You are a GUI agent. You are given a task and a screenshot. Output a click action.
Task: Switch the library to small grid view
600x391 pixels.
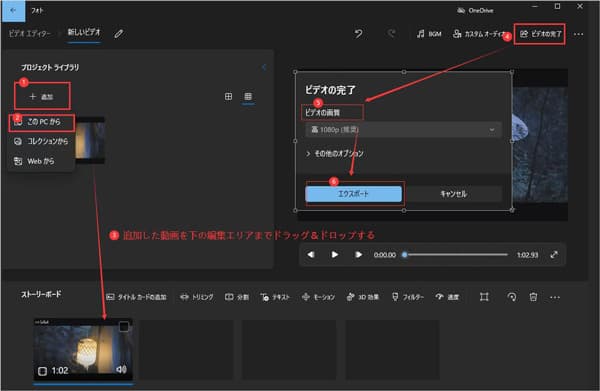[248, 96]
